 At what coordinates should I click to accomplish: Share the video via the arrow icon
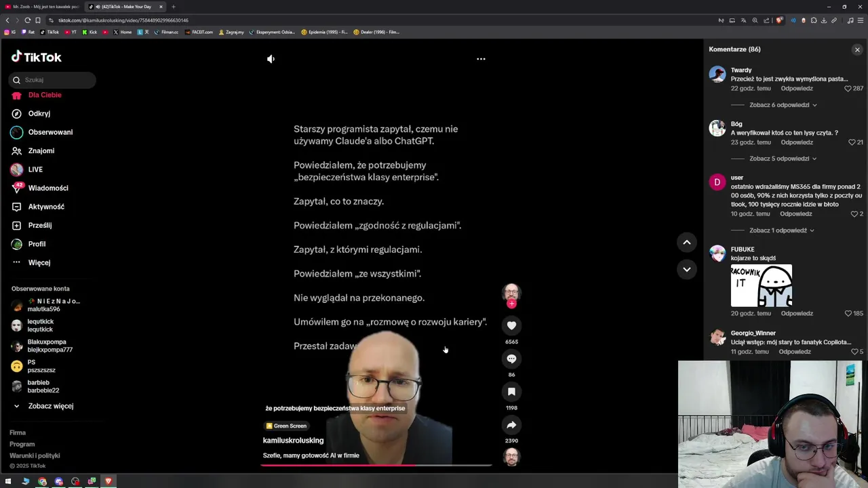(511, 425)
